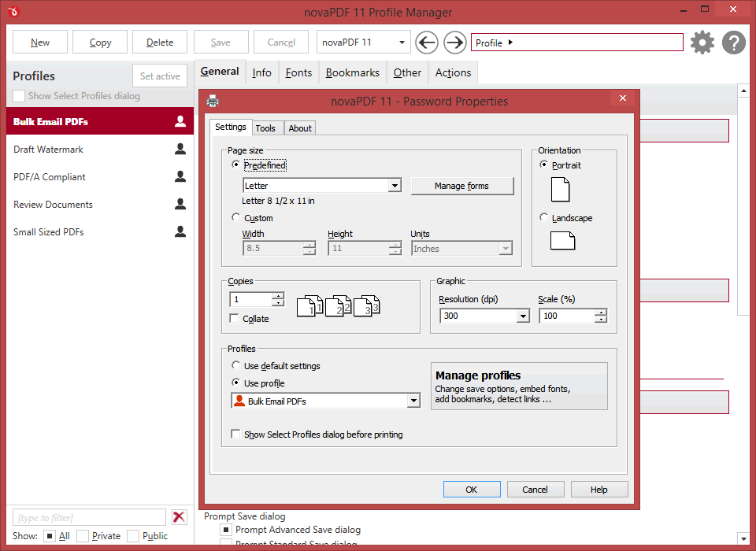Screen dimensions: 756x551
Task: Toggle the Private filter checkbox
Action: click(83, 535)
